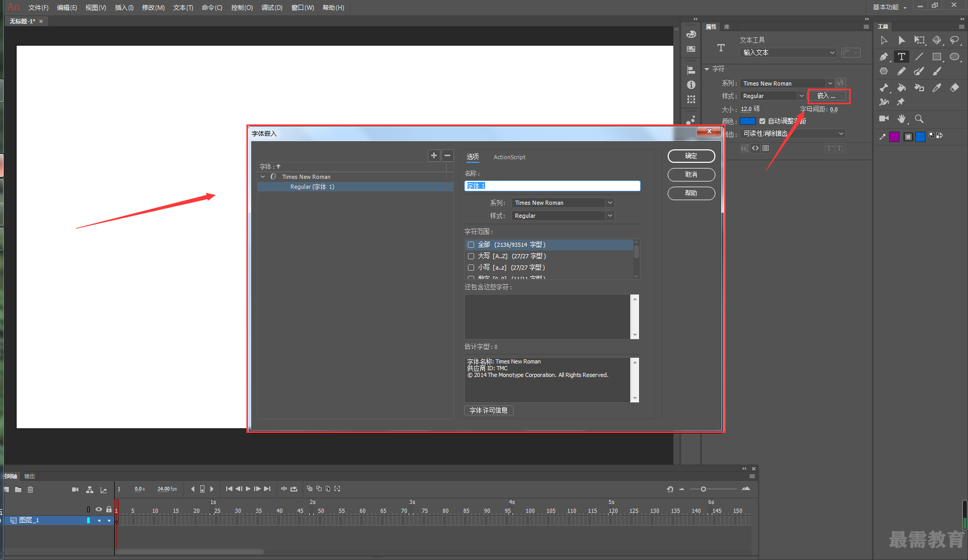
Task: Select the Eyedropper tool
Action: click(937, 88)
